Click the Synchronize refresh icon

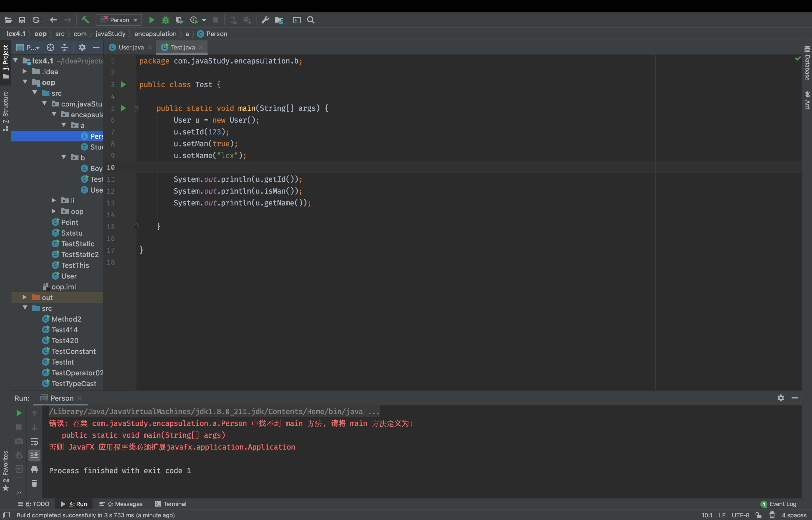pyautogui.click(x=36, y=20)
